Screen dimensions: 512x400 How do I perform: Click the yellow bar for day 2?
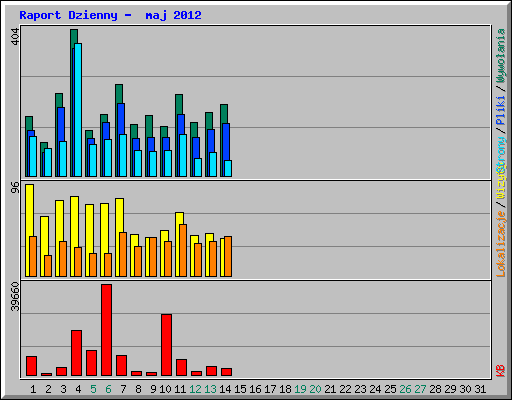[44, 235]
